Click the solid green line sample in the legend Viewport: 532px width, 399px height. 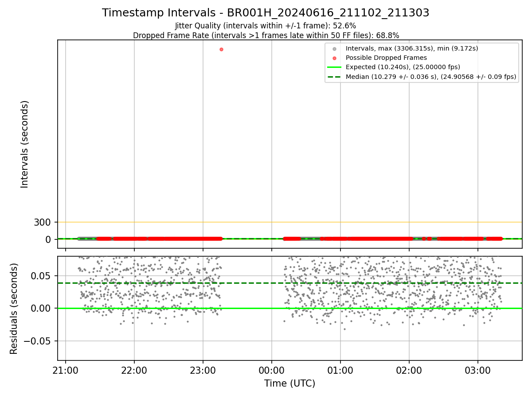click(x=334, y=67)
